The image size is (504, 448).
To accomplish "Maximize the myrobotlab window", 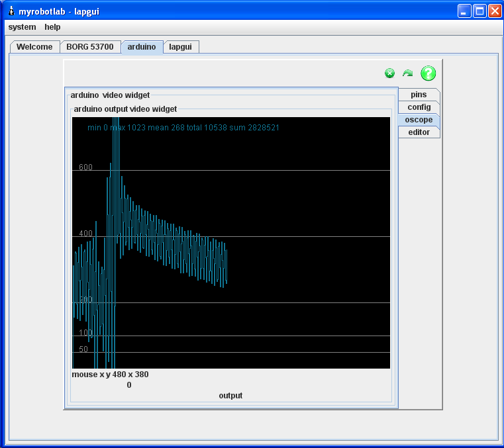I will [479, 11].
